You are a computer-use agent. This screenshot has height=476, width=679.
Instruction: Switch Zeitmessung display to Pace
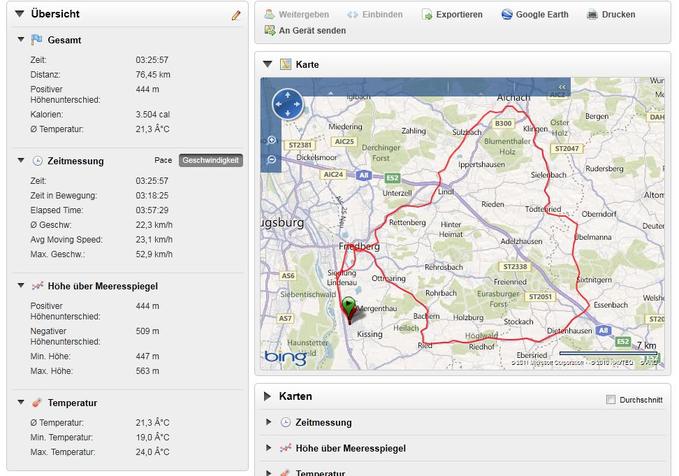163,160
